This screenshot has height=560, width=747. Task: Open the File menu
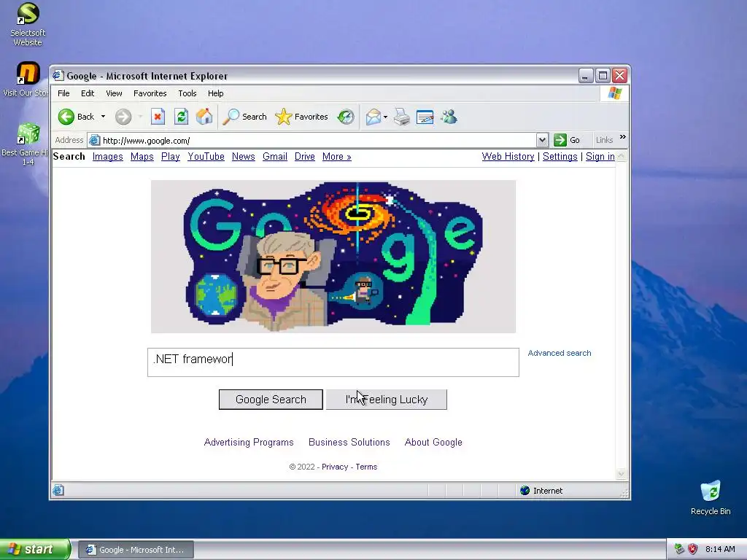point(63,93)
